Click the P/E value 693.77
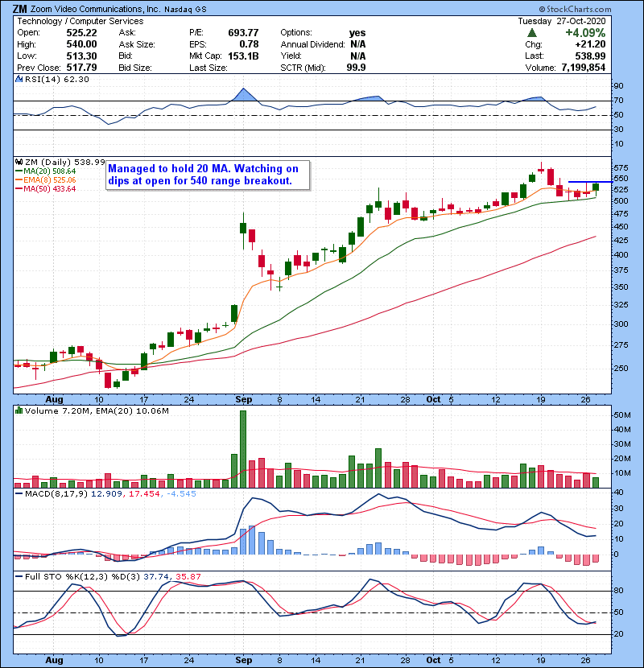The height and width of the screenshot is (668, 644). point(243,33)
